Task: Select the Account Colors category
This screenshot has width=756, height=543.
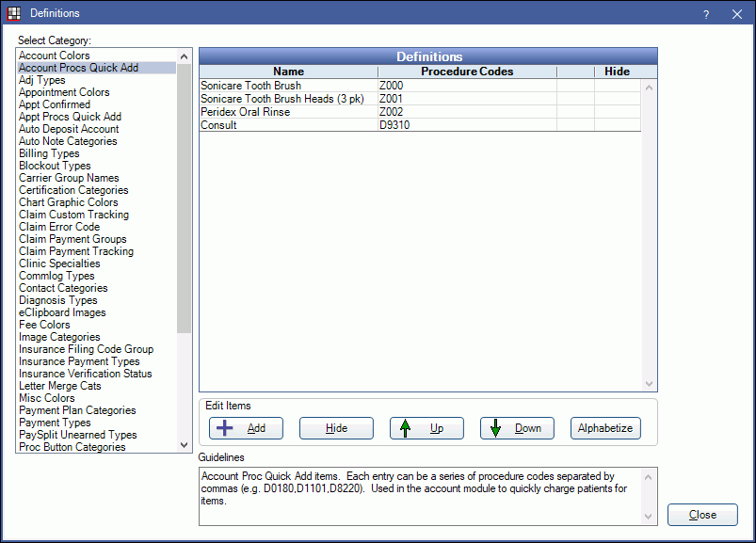Action: (x=96, y=56)
